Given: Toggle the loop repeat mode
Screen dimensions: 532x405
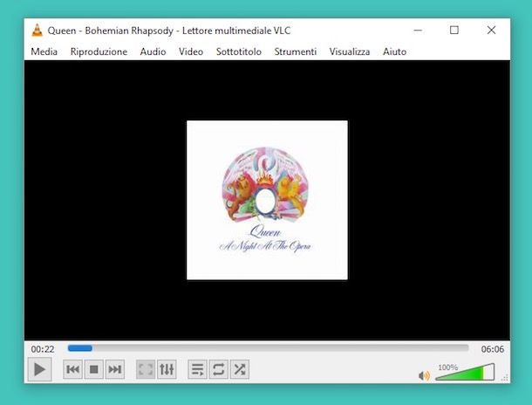Looking at the screenshot, I should click(219, 369).
